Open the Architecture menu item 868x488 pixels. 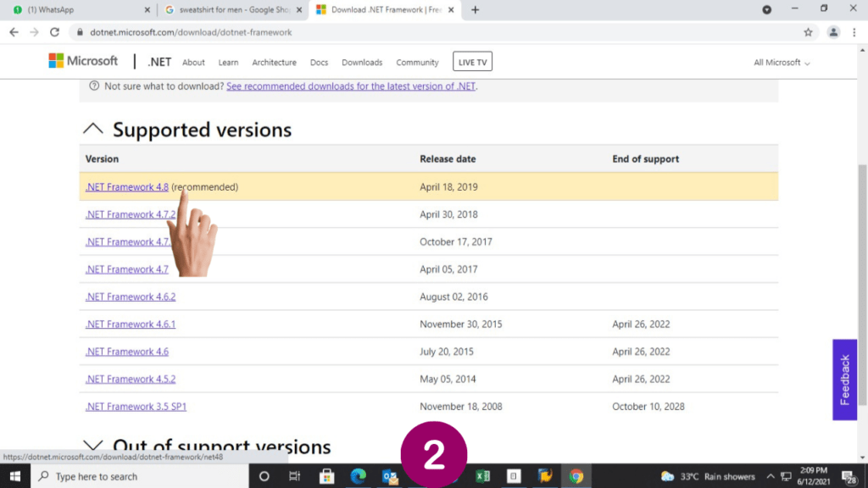pos(274,63)
